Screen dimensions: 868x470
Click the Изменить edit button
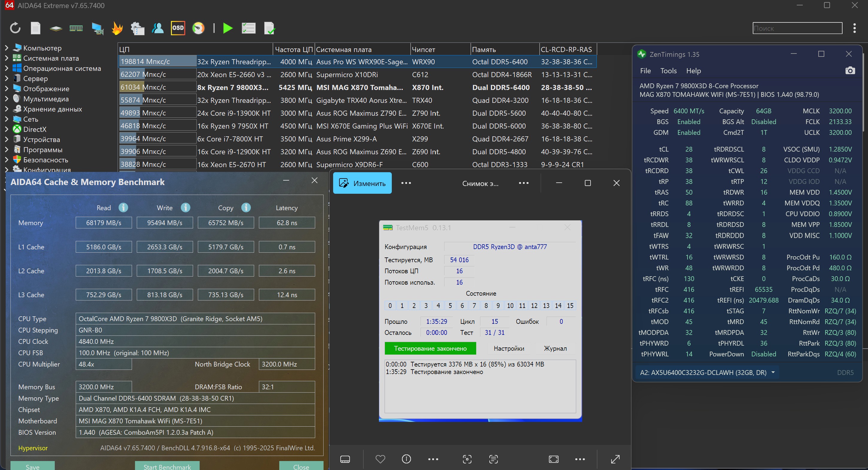coord(362,183)
